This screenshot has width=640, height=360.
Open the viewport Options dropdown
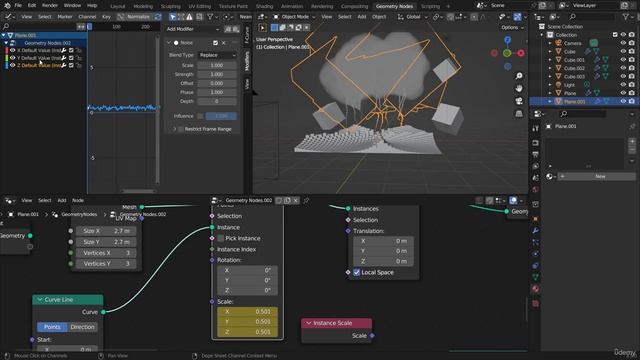(x=512, y=28)
